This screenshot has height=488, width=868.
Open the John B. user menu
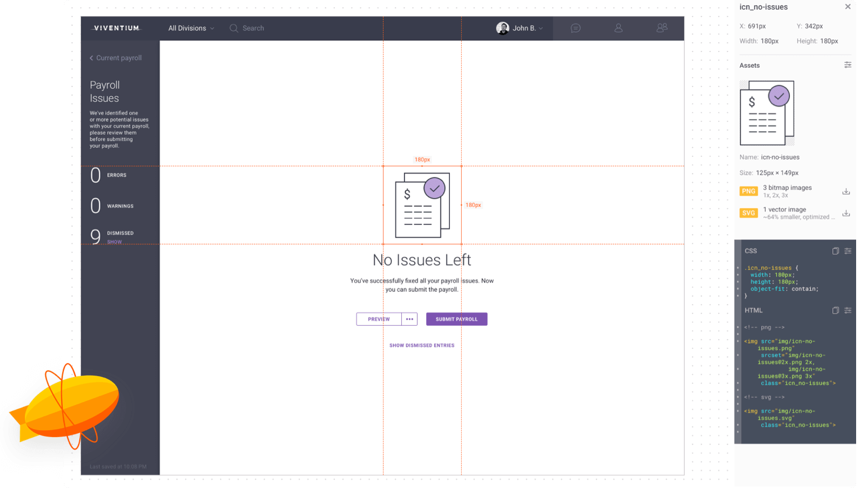click(x=519, y=28)
